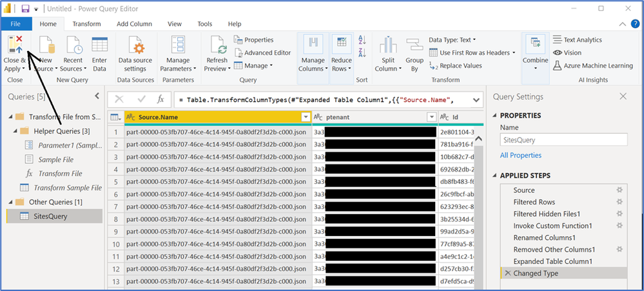
Task: Open the All Properties link
Action: click(x=520, y=155)
